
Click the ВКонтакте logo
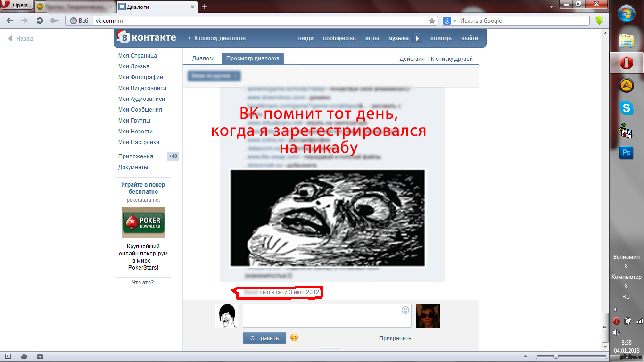coord(147,38)
